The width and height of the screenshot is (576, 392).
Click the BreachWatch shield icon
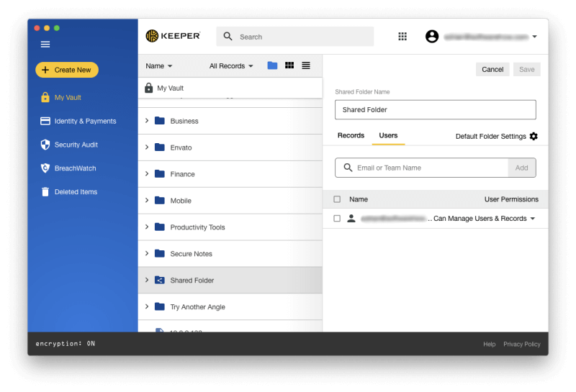tap(45, 168)
